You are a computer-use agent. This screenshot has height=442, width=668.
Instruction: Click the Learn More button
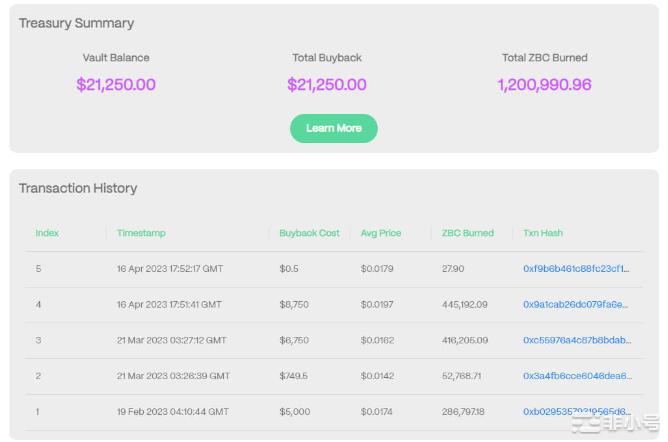[x=333, y=128]
